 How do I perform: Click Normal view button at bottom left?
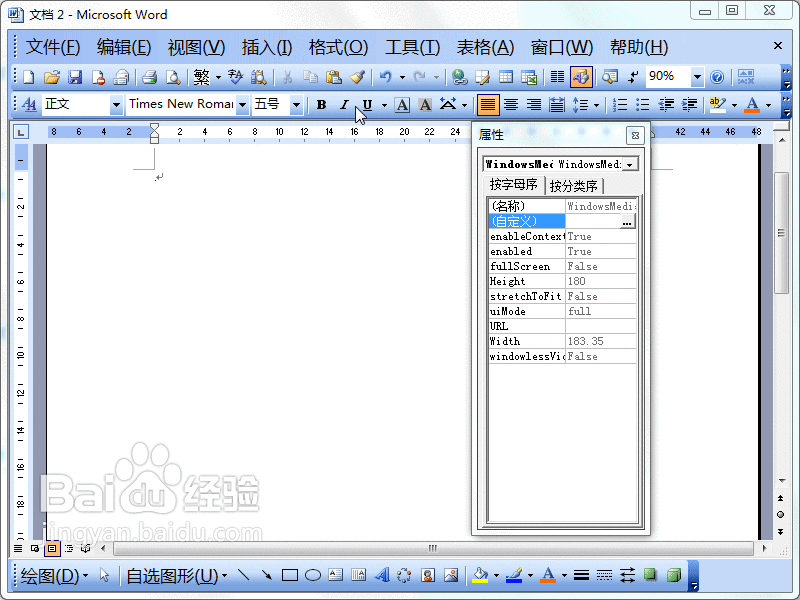click(x=18, y=548)
